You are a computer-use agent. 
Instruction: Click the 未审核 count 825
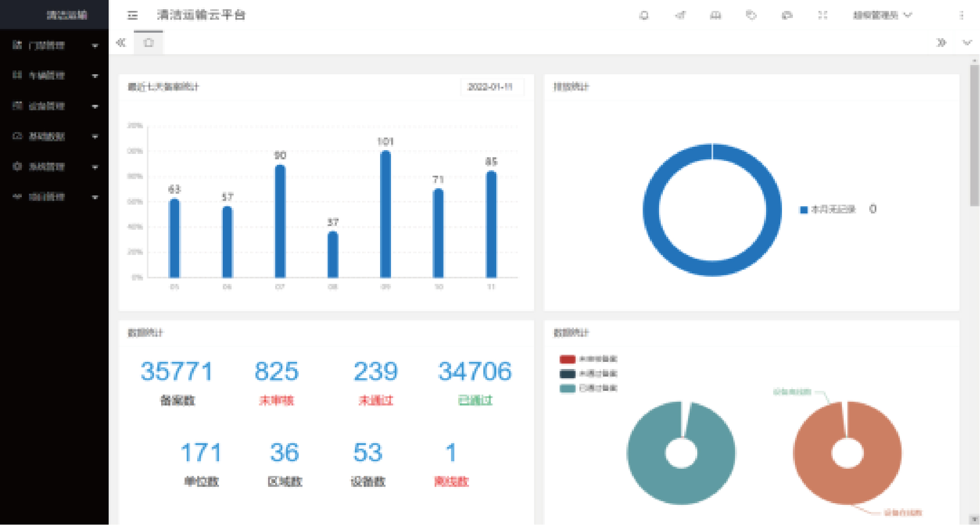[x=276, y=372]
